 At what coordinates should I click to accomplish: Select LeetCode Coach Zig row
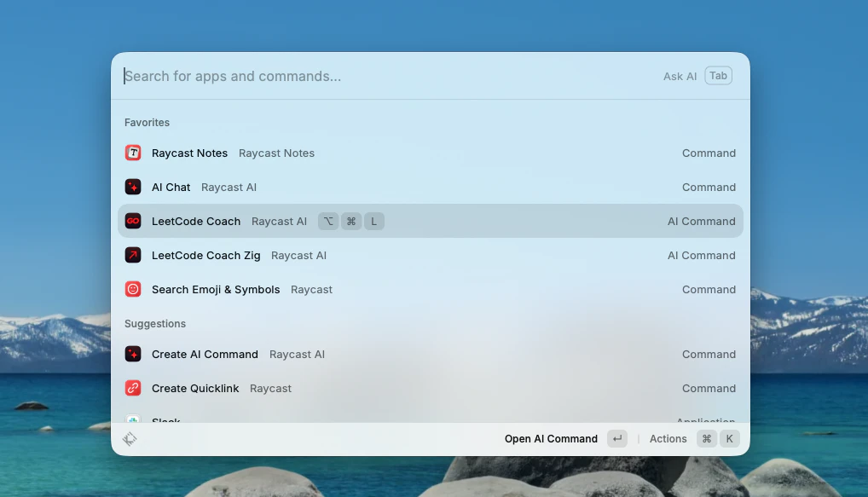[430, 255]
